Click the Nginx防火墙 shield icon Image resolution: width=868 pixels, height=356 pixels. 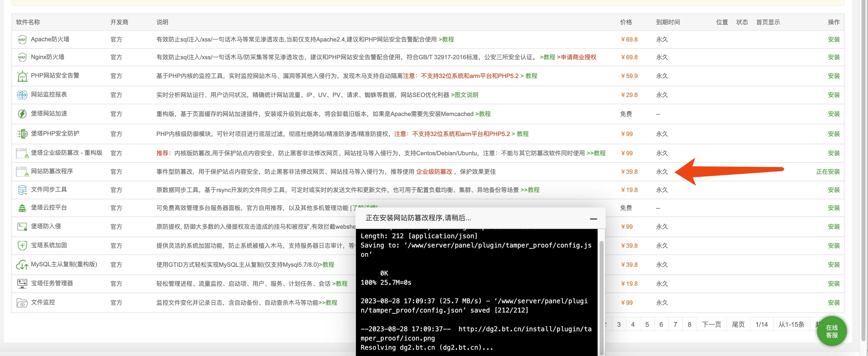point(22,57)
